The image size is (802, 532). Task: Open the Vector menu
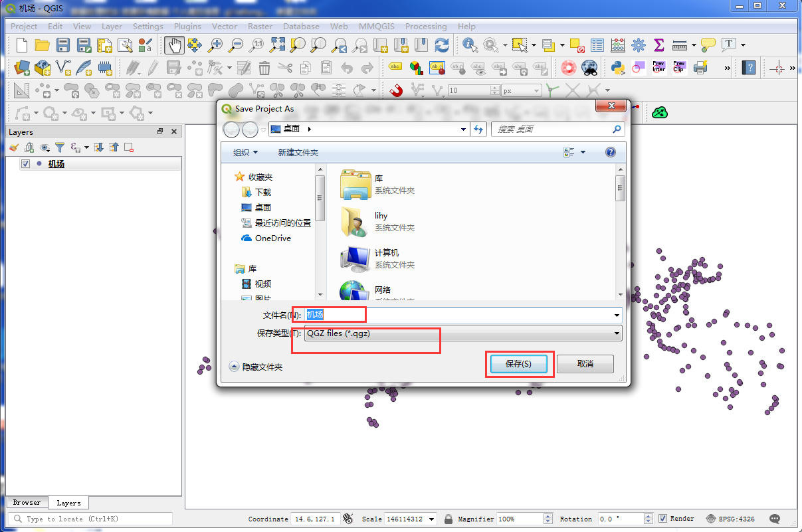click(x=224, y=27)
